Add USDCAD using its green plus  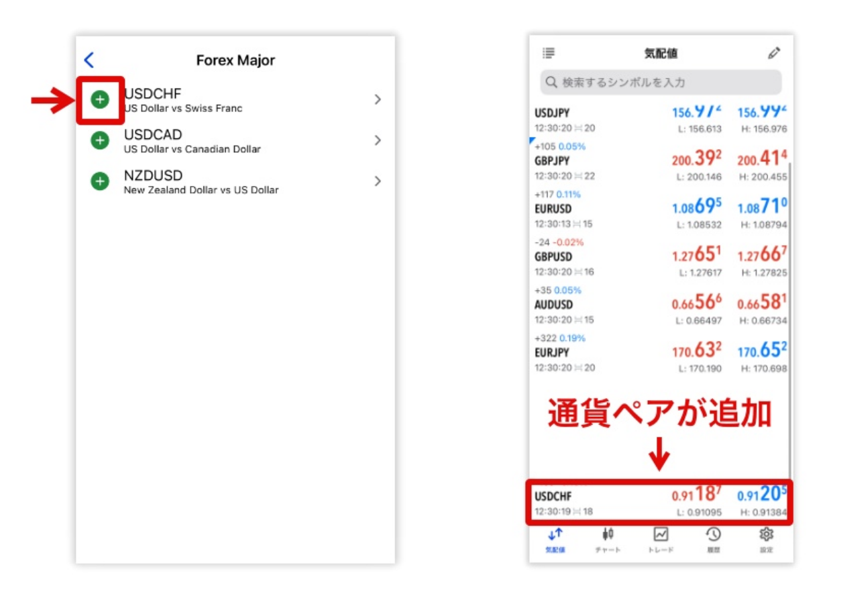coord(100,140)
